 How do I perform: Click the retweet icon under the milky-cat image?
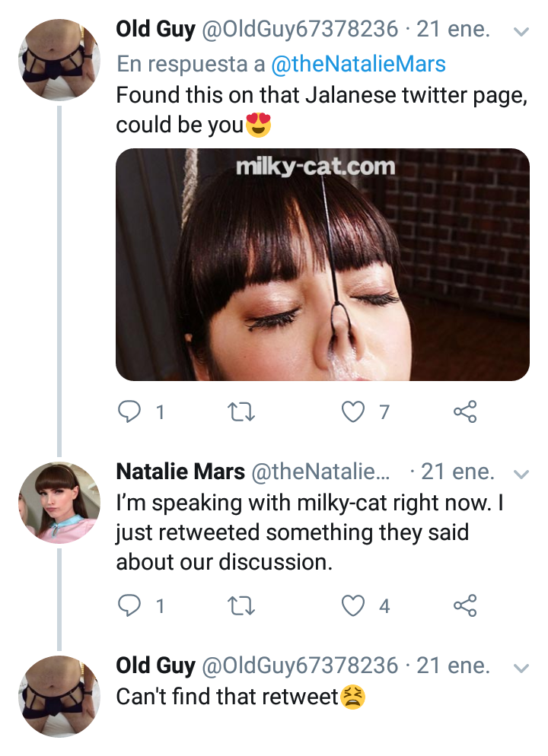click(x=242, y=412)
